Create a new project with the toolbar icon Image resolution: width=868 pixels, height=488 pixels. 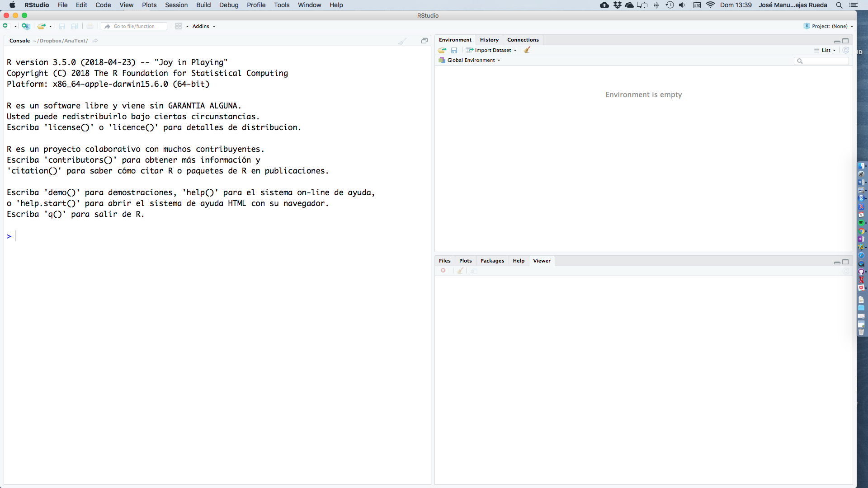pyautogui.click(x=26, y=26)
